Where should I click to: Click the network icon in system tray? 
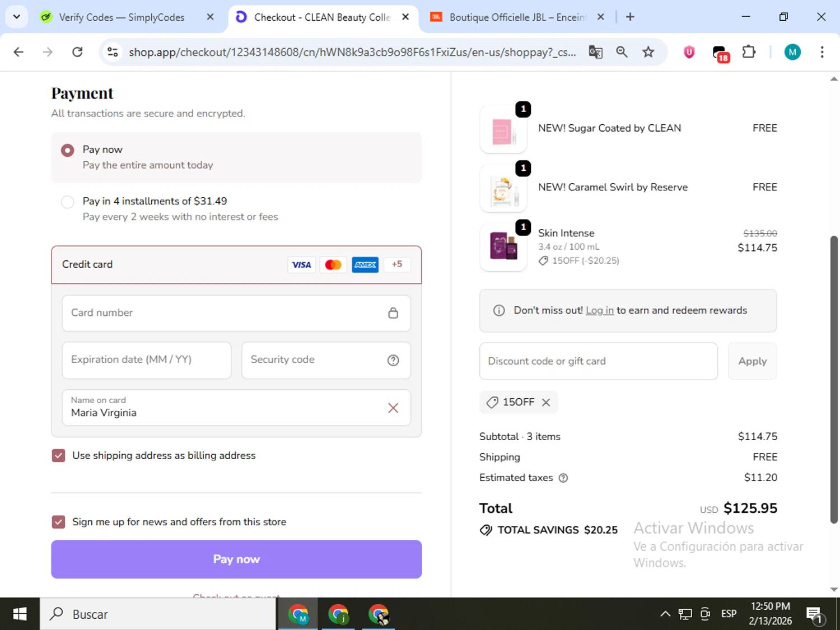(x=685, y=614)
